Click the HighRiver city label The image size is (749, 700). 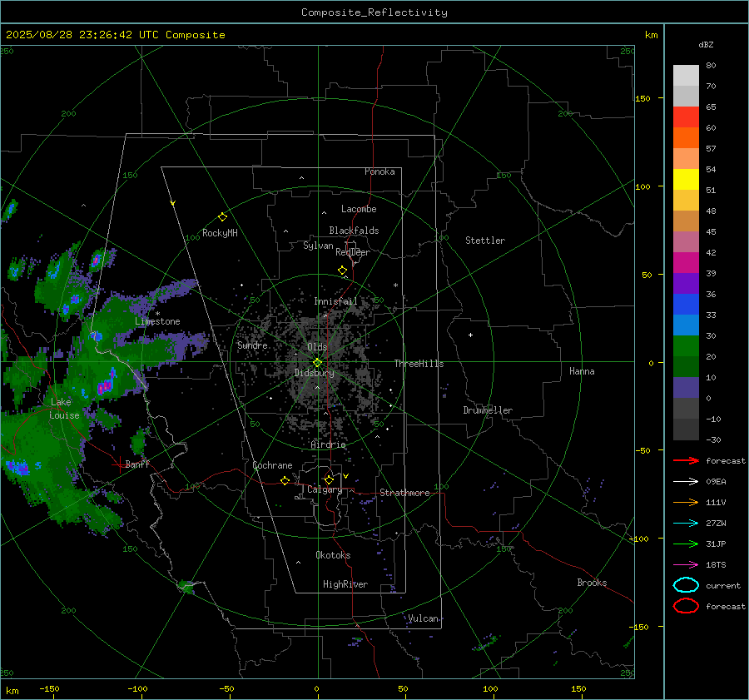(345, 584)
